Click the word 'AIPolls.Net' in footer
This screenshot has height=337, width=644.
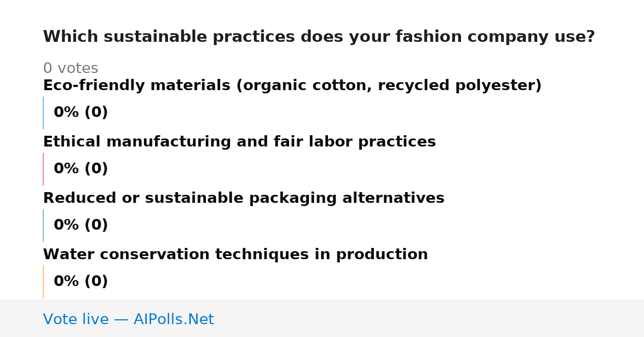point(173,319)
